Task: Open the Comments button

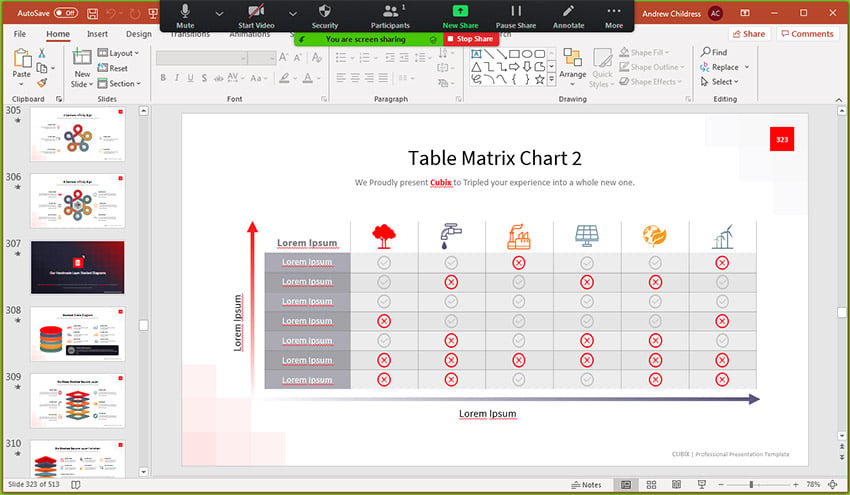Action: pyautogui.click(x=807, y=34)
